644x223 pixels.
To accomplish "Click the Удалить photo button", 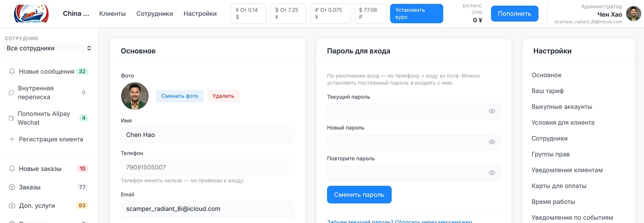I will [223, 96].
